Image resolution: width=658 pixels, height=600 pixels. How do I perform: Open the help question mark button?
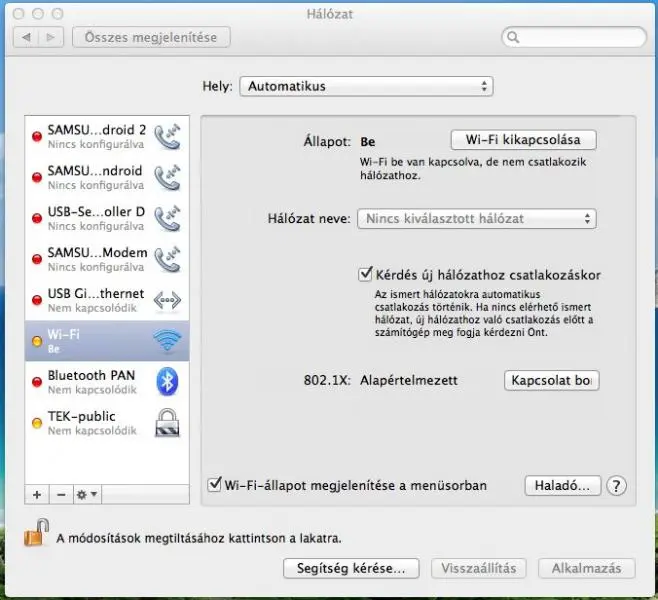617,486
